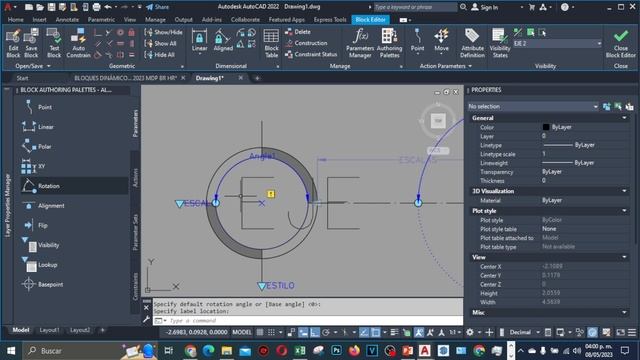Click the Point action parameter ribbon icon
This screenshot has height=360, width=640.
[417, 40]
